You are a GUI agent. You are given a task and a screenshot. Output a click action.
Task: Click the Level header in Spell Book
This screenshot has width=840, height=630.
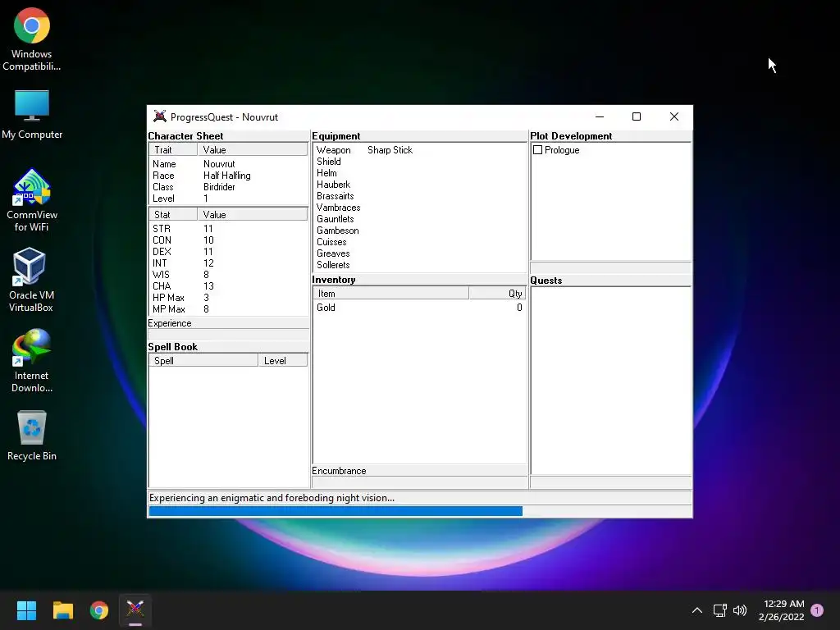click(x=283, y=361)
